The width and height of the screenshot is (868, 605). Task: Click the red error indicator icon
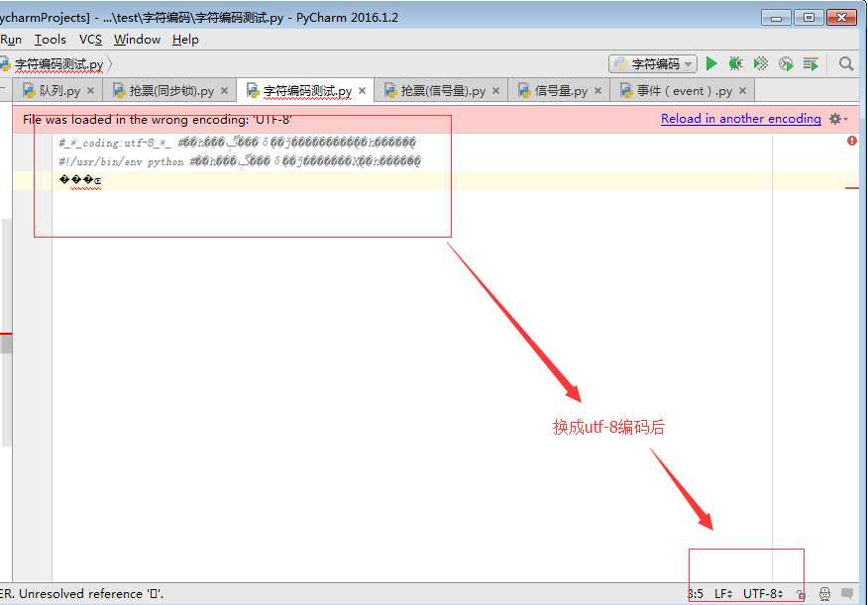pyautogui.click(x=852, y=141)
